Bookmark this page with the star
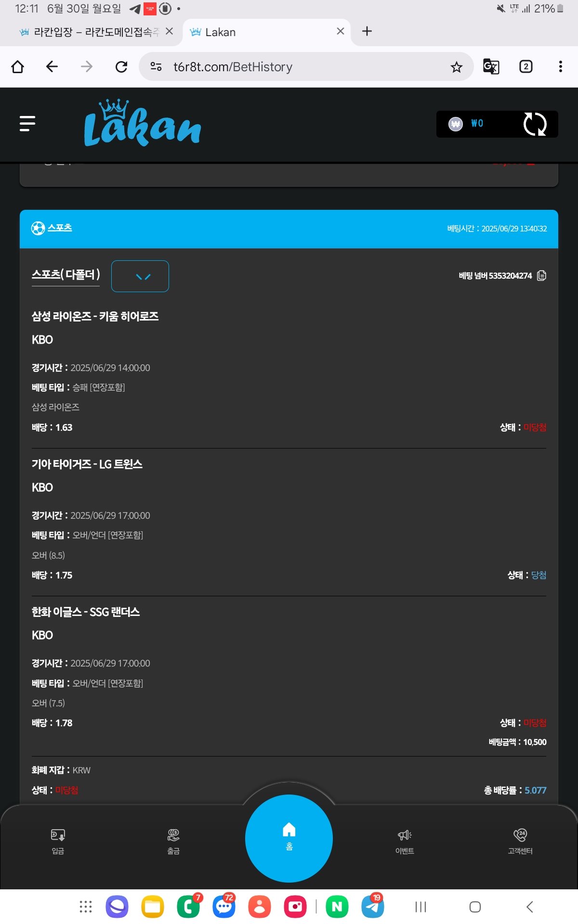The image size is (578, 924). (456, 67)
